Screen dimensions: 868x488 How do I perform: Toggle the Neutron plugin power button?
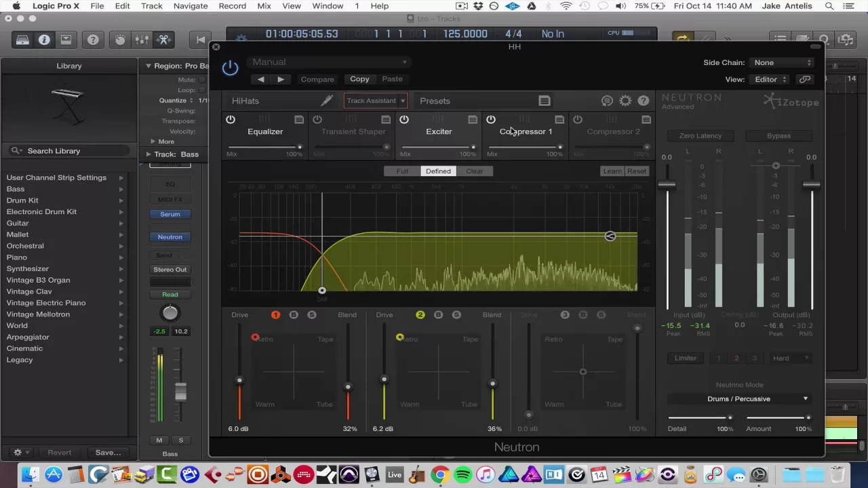(230, 67)
